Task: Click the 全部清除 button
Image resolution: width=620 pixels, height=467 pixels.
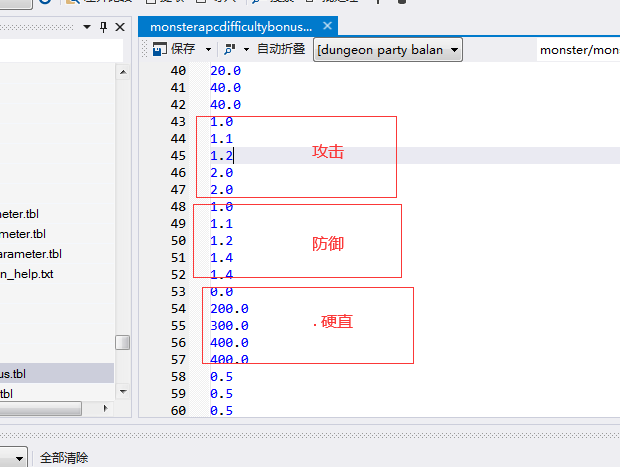Action: coord(64,458)
